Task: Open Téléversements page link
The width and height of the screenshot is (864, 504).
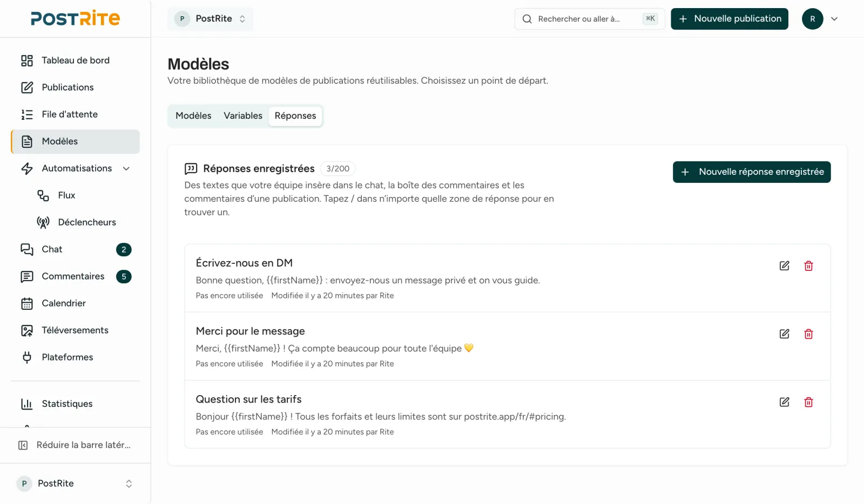Action: (x=75, y=330)
